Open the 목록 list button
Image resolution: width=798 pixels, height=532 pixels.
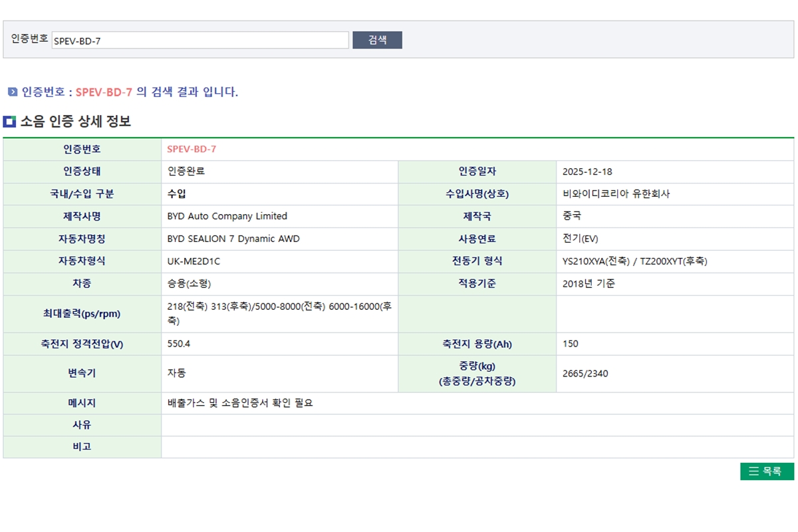[767, 471]
